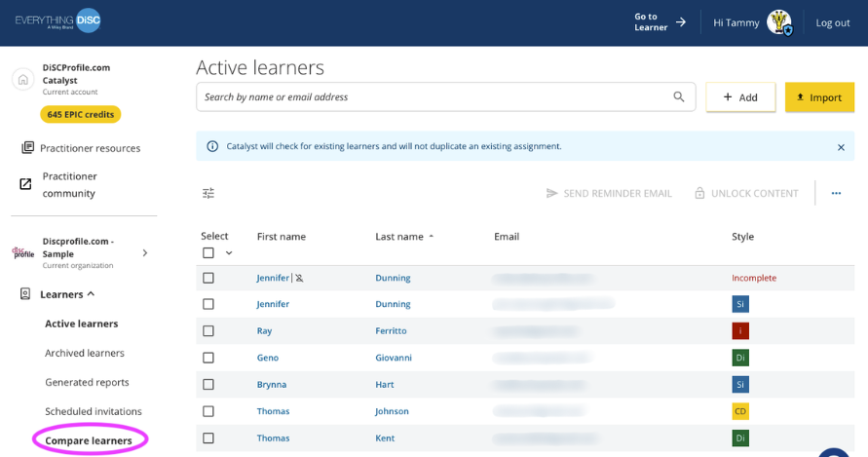868x457 pixels.
Task: Open learner Ray's first name link
Action: point(264,330)
